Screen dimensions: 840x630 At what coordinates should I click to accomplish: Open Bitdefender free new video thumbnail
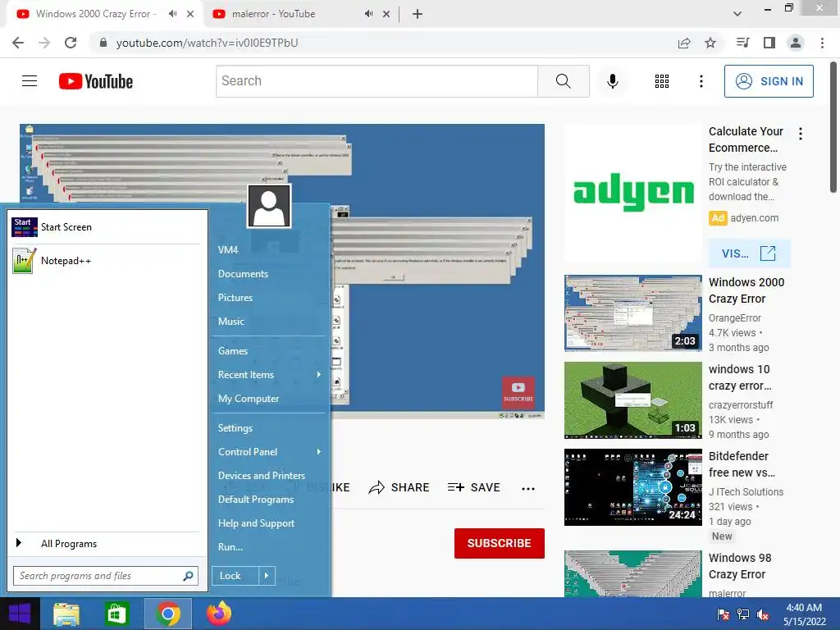click(x=632, y=487)
